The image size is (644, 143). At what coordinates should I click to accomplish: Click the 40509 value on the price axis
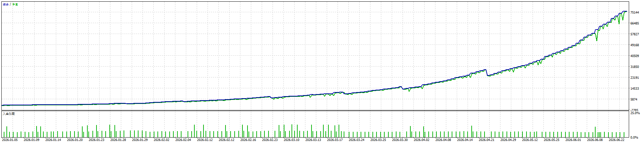tap(635, 56)
